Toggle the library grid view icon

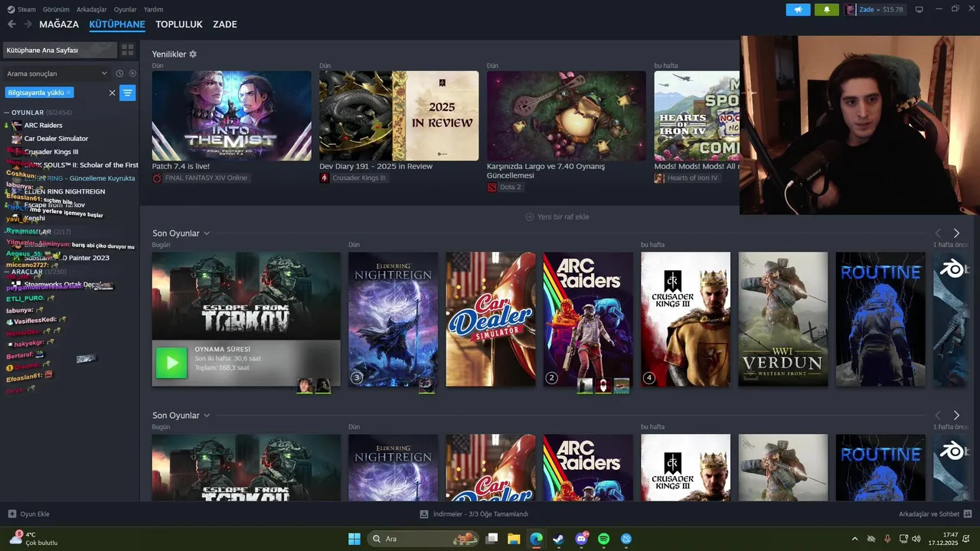128,50
